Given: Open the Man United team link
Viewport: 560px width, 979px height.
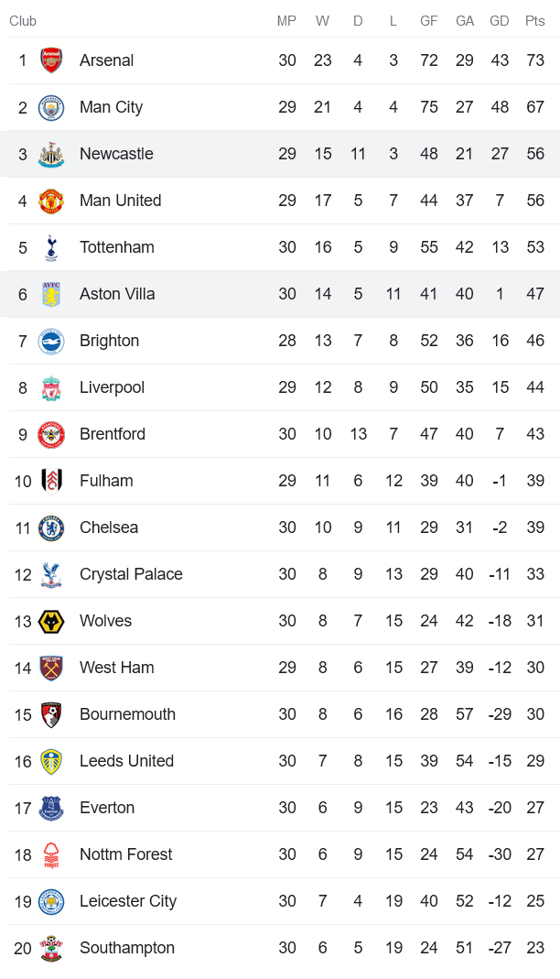Looking at the screenshot, I should (x=120, y=201).
